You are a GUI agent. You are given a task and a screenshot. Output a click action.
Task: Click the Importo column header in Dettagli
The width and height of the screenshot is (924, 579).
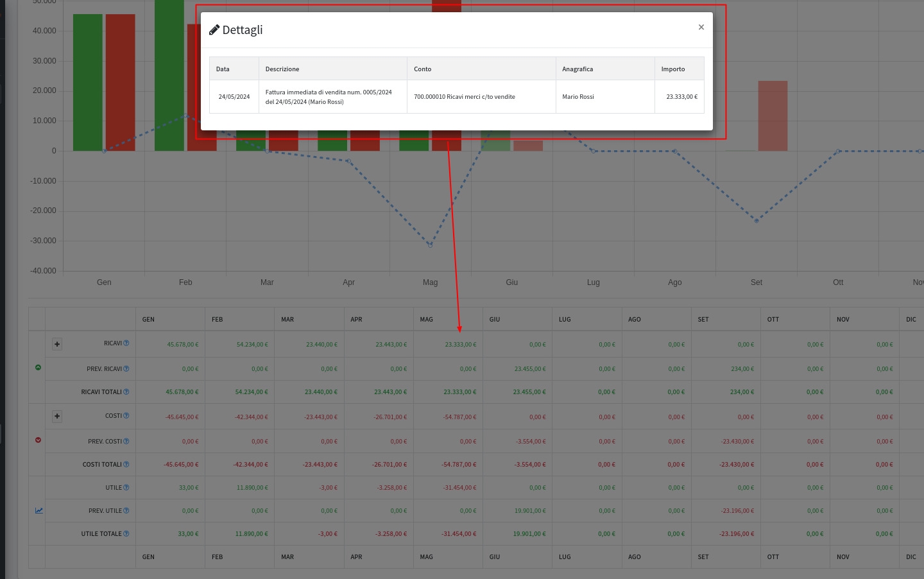(x=673, y=69)
